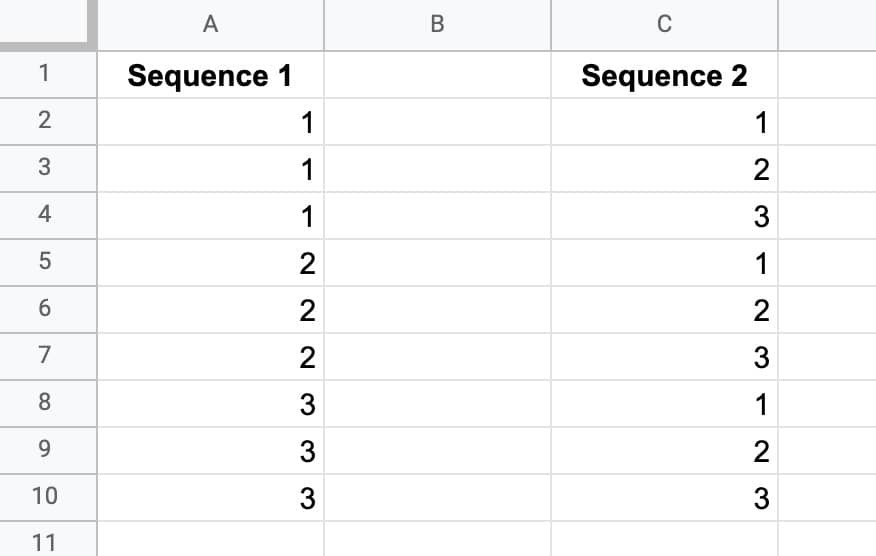Select column A header

coord(211,25)
